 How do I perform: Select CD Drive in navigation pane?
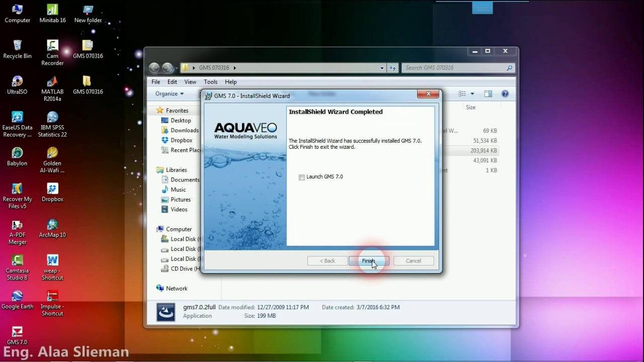(x=181, y=269)
